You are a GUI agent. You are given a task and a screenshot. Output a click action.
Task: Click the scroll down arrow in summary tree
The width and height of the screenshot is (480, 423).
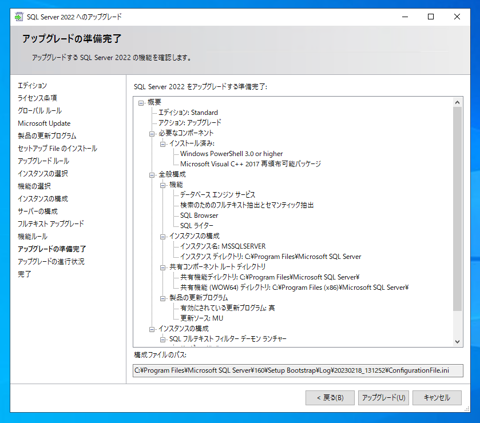457,341
